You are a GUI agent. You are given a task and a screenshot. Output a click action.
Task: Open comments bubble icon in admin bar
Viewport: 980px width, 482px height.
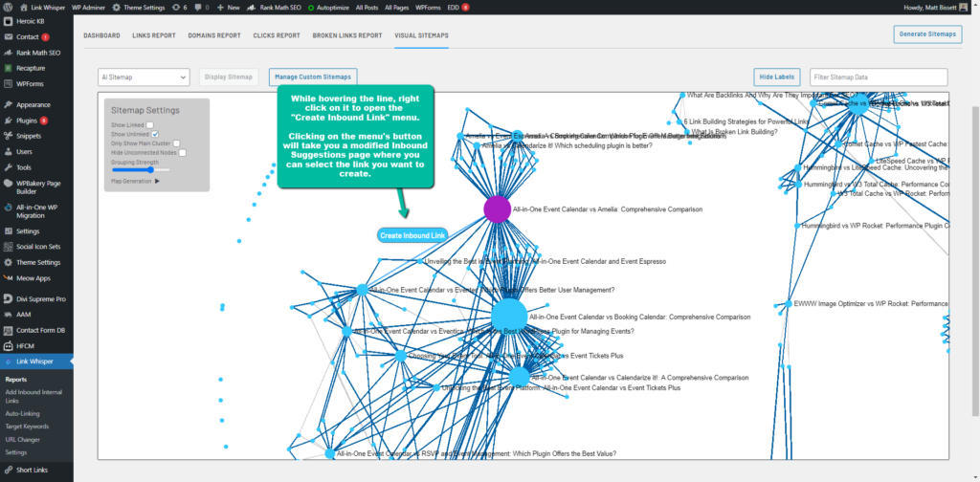pos(202,7)
